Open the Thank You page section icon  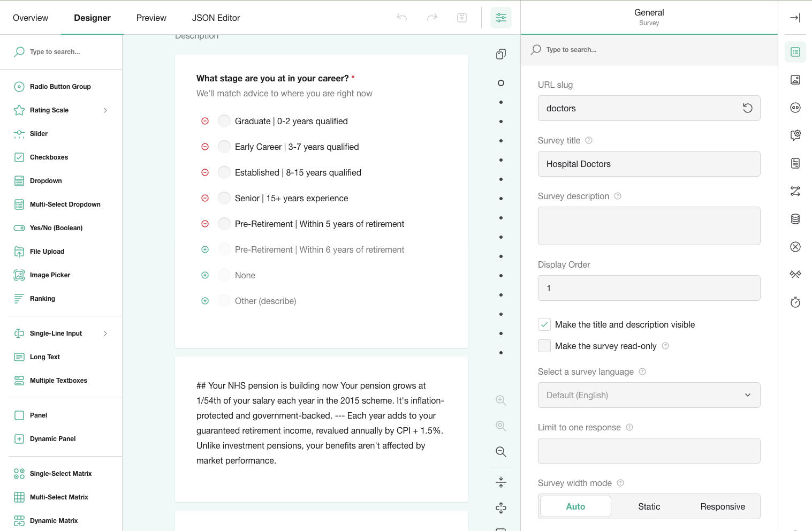click(x=795, y=275)
